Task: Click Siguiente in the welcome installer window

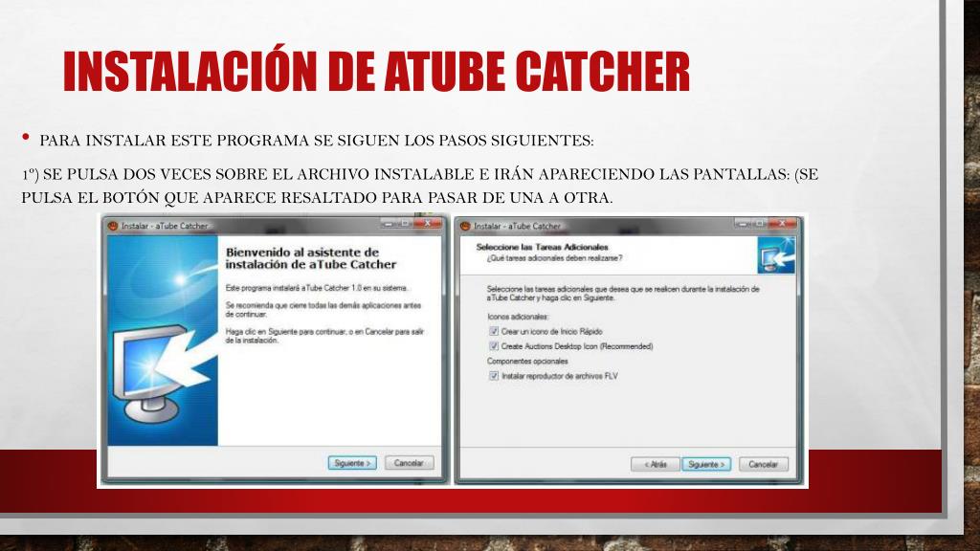Action: pyautogui.click(x=352, y=463)
